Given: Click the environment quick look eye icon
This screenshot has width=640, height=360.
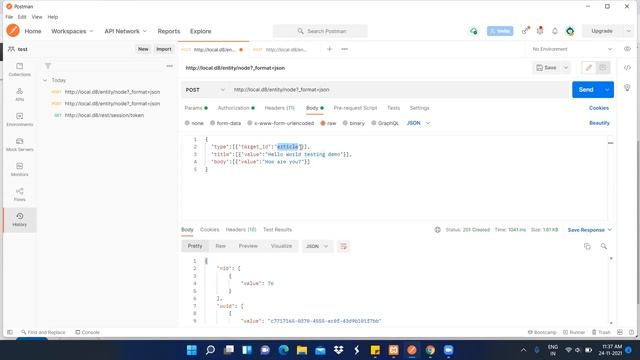Looking at the screenshot, I should pos(627,49).
